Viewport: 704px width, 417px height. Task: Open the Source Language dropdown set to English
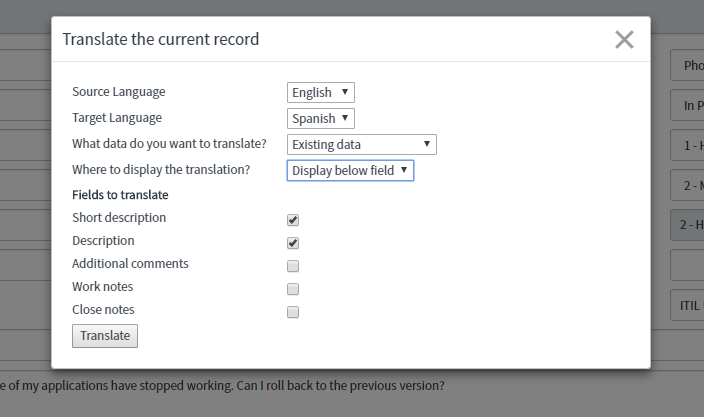coord(320,93)
